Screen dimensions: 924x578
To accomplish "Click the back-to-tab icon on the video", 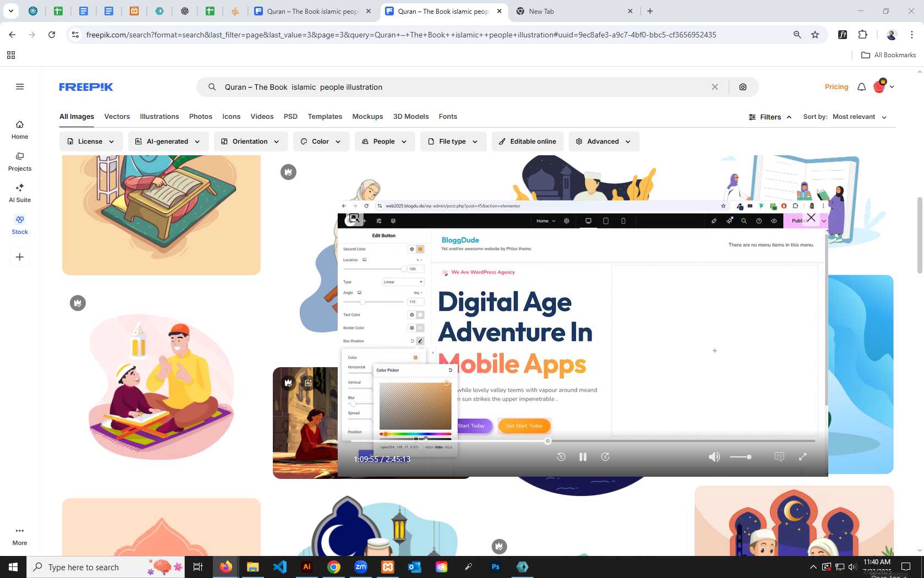I will coord(354,219).
